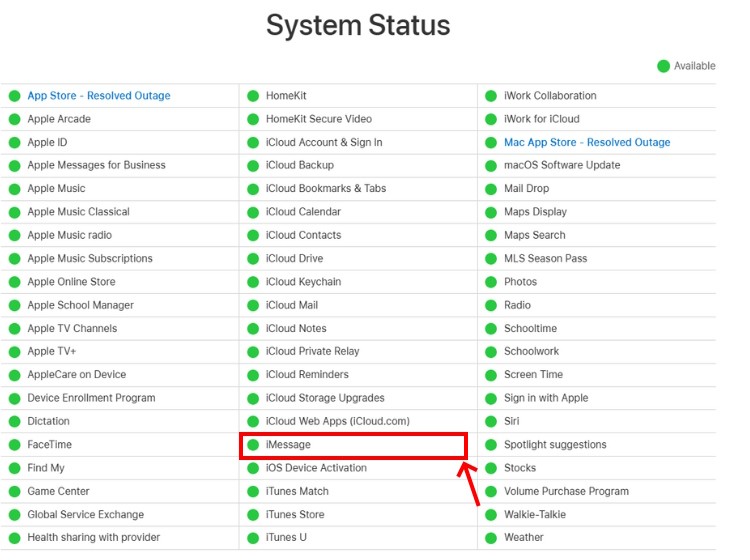Viewport: 750px width, 560px height.
Task: Click the green dot next to HomeKit
Action: click(x=253, y=96)
